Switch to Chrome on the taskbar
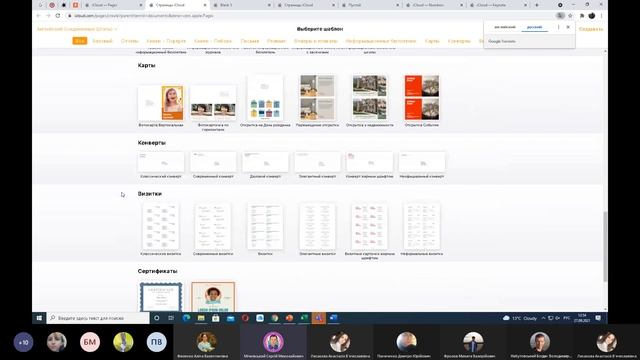The width and height of the screenshot is (640, 360). coord(275,318)
